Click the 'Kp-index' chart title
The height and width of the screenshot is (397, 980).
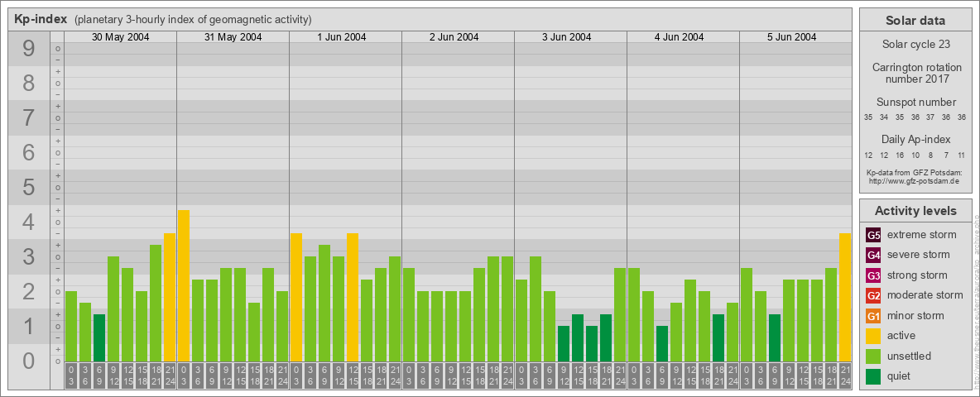tap(41, 19)
